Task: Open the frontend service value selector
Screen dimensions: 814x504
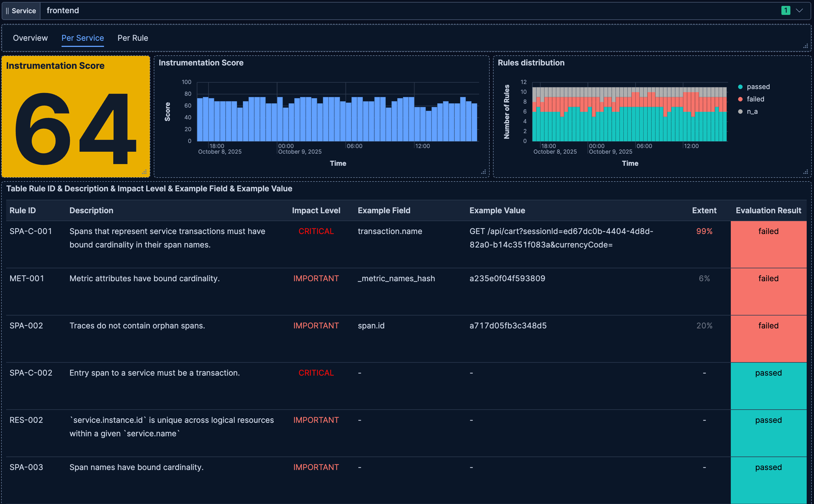Action: (x=63, y=10)
